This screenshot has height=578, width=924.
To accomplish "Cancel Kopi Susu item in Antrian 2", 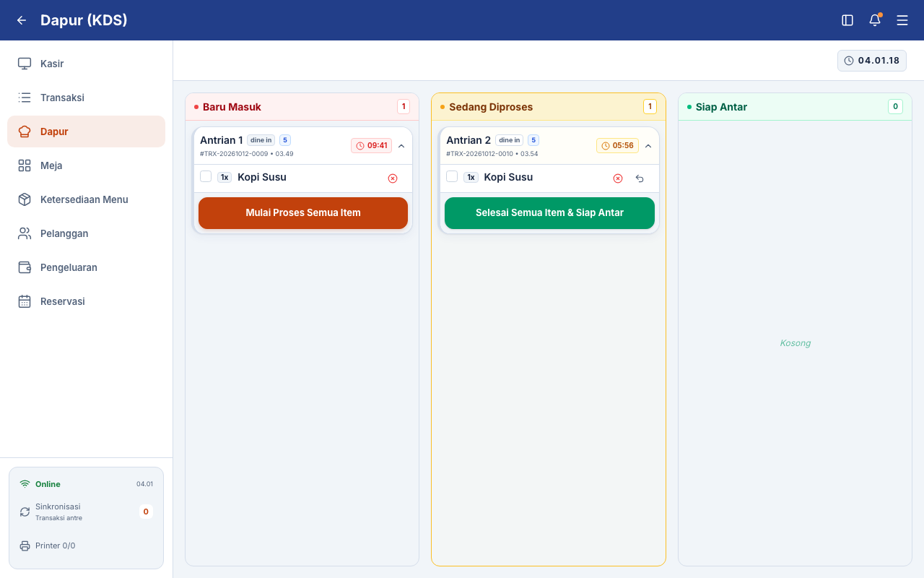I will click(x=618, y=178).
